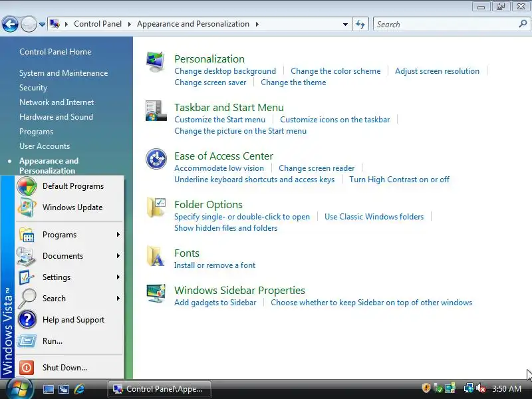Click Show hidden files and folders
The height and width of the screenshot is (399, 532).
click(x=225, y=228)
